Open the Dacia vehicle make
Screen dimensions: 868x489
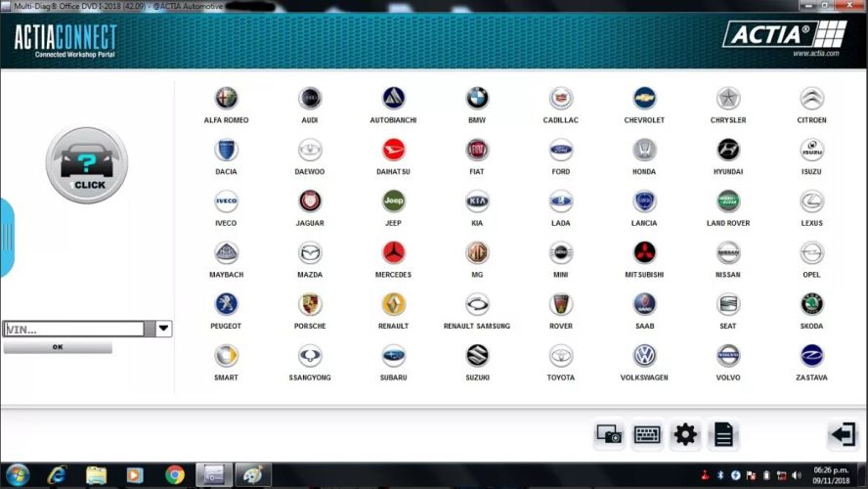(x=226, y=150)
